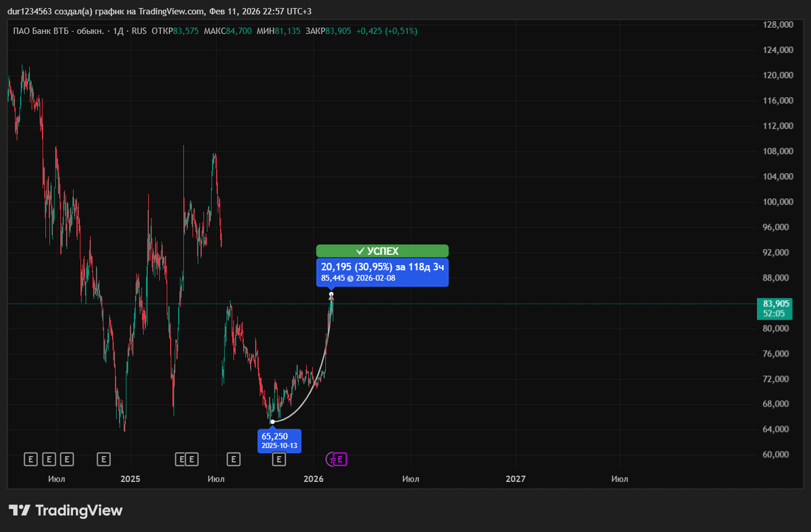This screenshot has width=811, height=532.
Task: Click the 68,000 price axis label
Action: [x=777, y=404]
